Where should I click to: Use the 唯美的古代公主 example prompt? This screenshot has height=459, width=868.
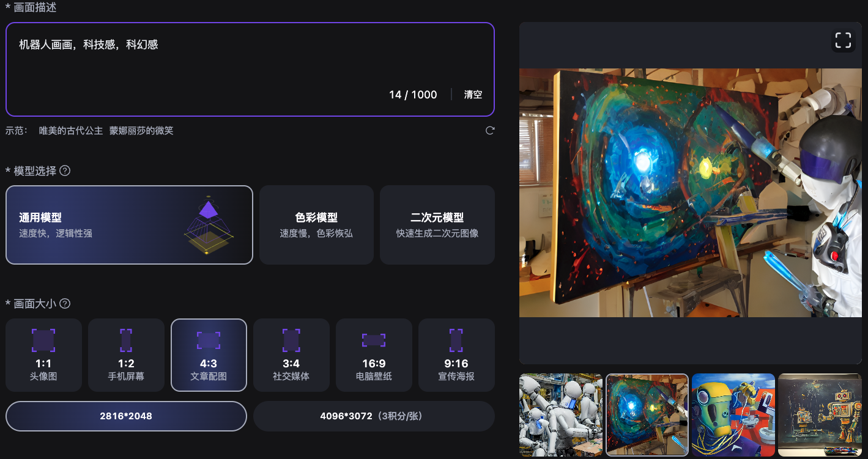coord(71,131)
